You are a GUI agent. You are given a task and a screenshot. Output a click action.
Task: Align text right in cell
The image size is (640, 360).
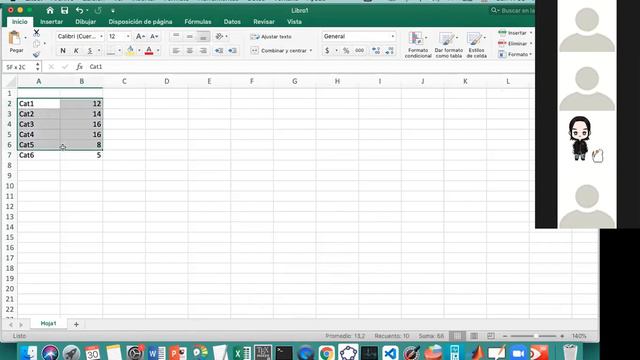point(203,51)
